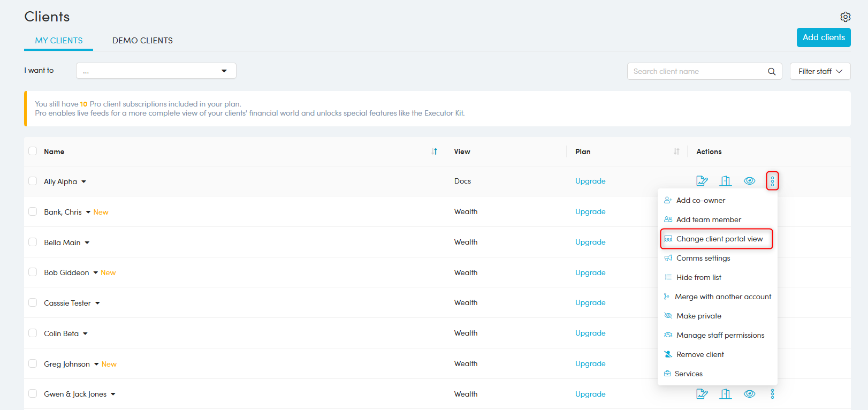Click Upgrade link for Bank, Chris

pyautogui.click(x=590, y=212)
